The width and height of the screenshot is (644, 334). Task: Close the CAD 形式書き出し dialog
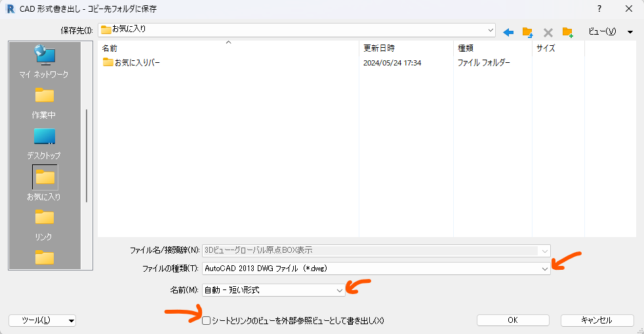629,9
